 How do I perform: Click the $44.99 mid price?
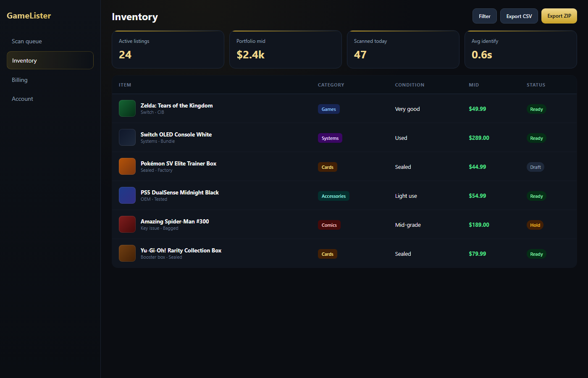(x=478, y=167)
